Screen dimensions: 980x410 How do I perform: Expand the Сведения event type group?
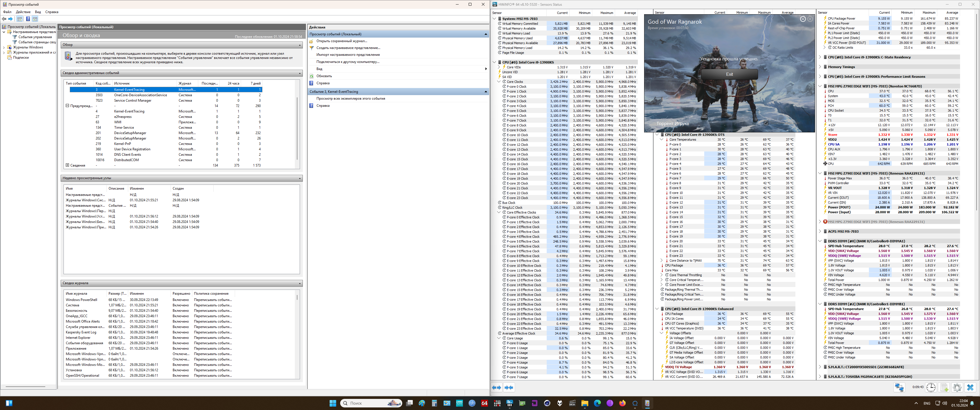coord(67,165)
